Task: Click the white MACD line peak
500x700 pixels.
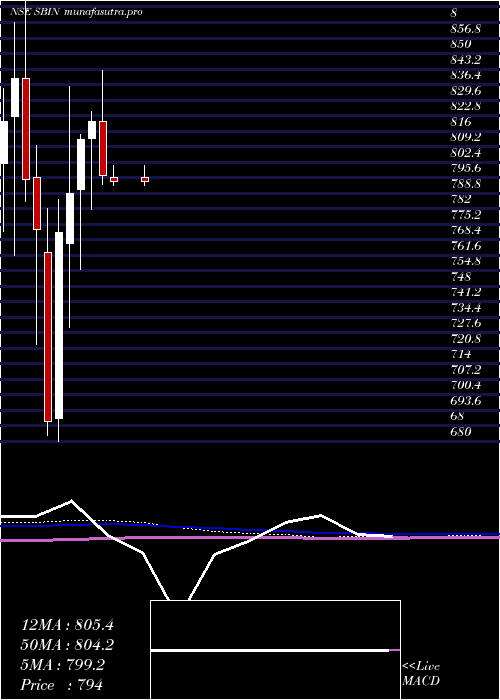Action: click(x=71, y=500)
